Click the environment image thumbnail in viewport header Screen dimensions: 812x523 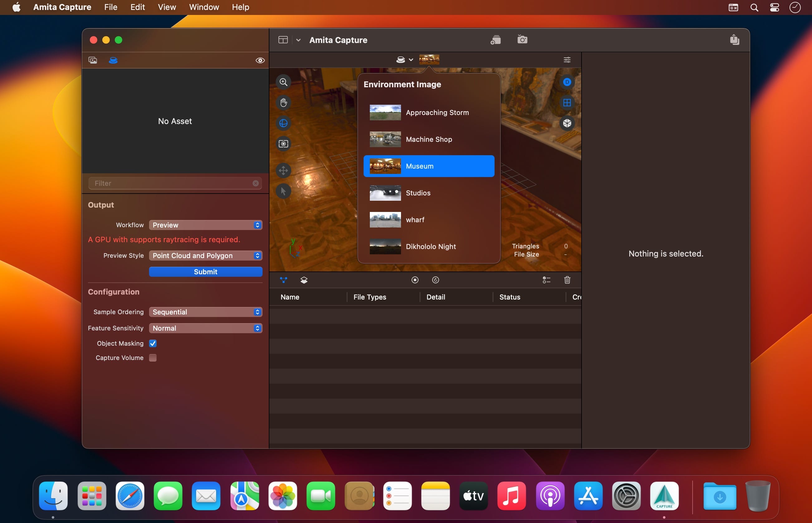point(429,60)
